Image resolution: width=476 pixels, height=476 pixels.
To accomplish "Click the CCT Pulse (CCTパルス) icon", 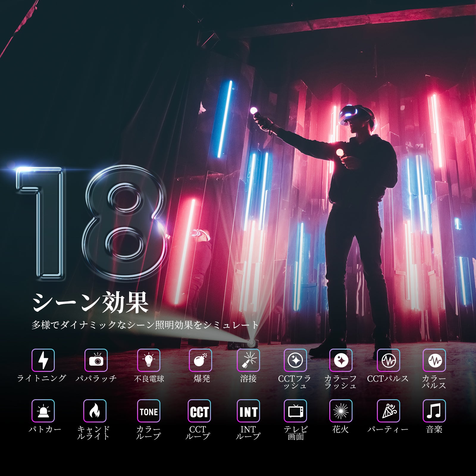I will (x=388, y=360).
